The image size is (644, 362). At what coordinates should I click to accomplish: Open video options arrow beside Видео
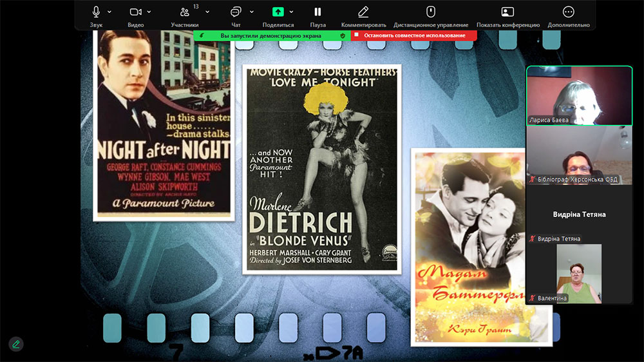coord(149,12)
